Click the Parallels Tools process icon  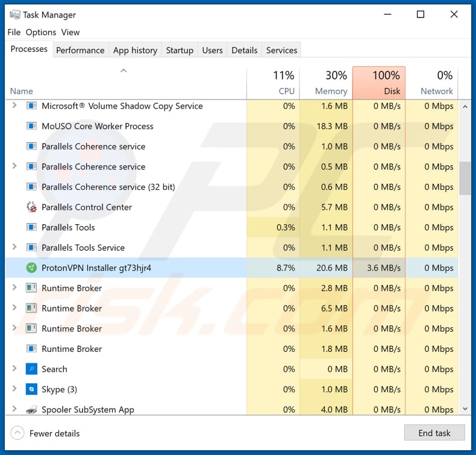(x=31, y=227)
